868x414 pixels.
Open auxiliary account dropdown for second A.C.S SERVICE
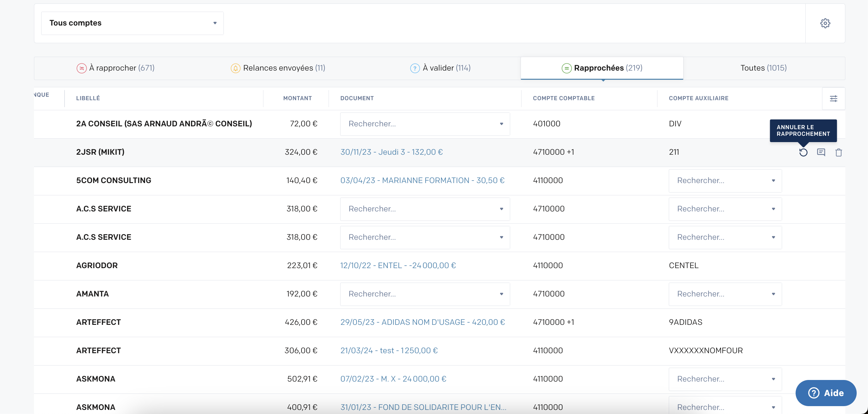pos(725,237)
